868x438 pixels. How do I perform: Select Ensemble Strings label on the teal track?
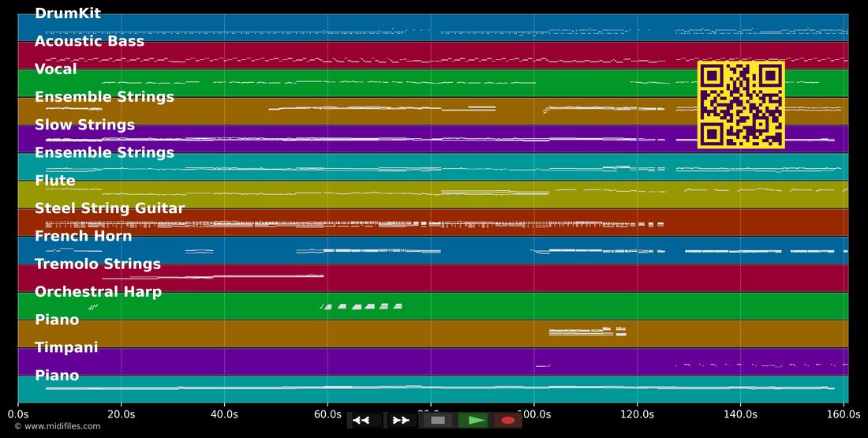click(x=104, y=152)
